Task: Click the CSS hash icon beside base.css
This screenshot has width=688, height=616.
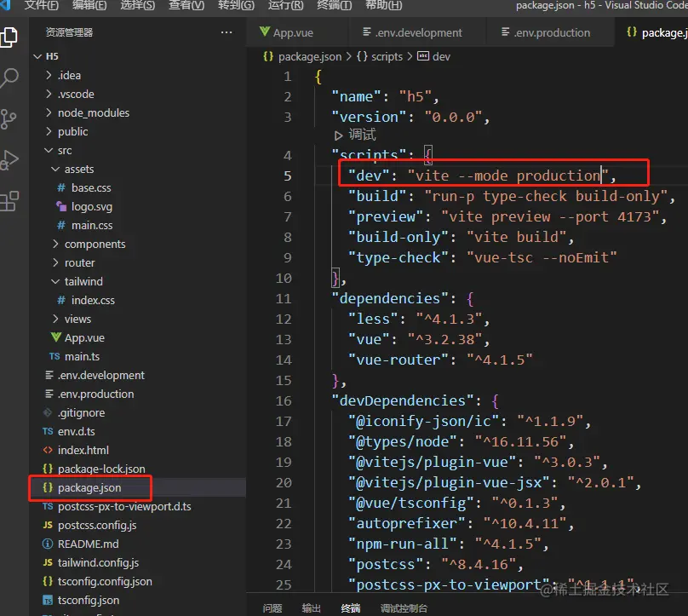Action: coord(61,187)
